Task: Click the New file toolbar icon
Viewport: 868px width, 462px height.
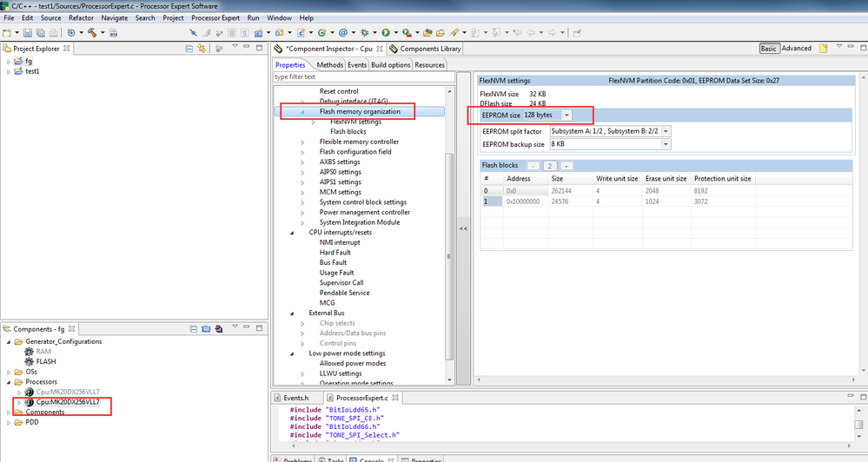Action: point(7,33)
